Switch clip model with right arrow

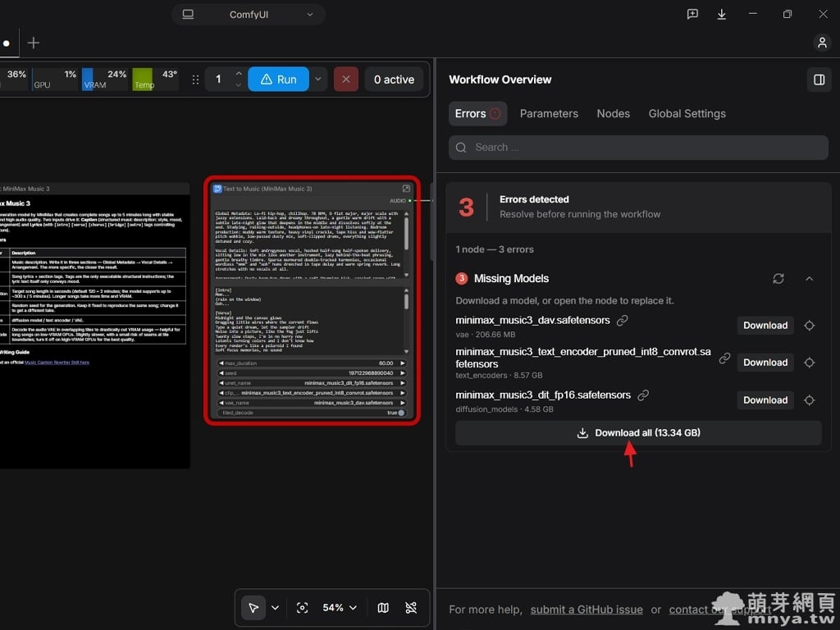[402, 393]
